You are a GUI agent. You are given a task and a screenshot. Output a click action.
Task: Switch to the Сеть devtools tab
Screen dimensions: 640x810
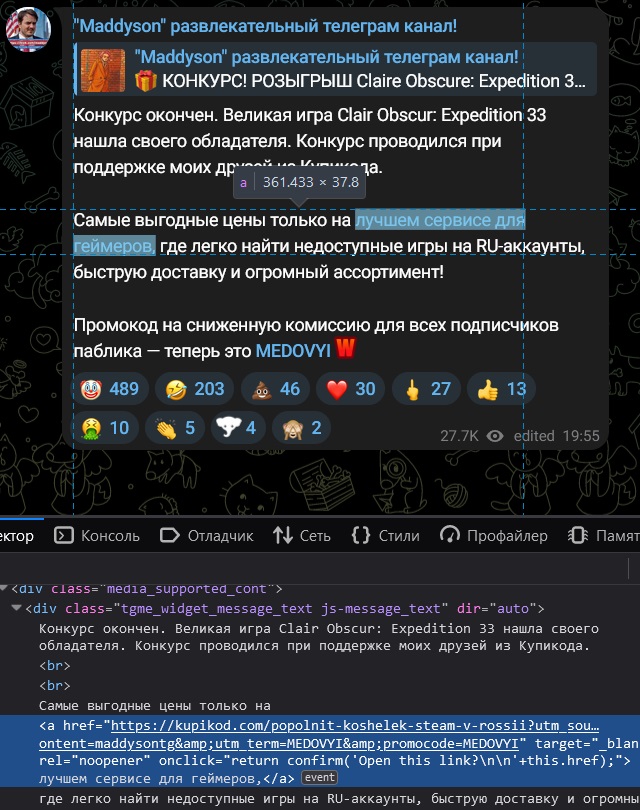302,536
